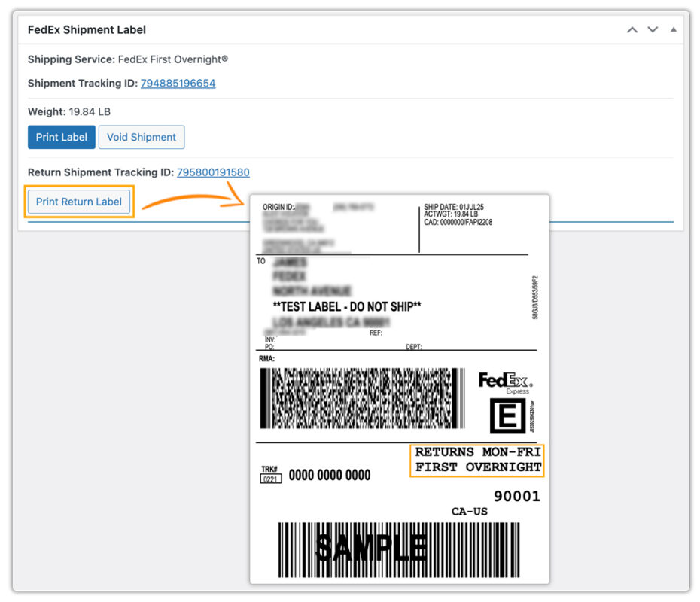Viewport: 700px width, 602px height.
Task: Click the ZIP code 90001 on label
Action: 516,496
